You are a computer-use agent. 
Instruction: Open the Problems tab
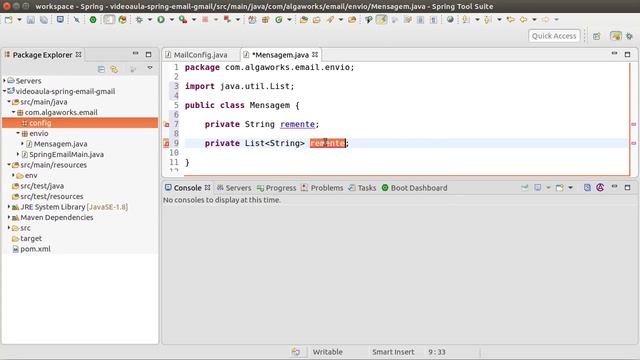tap(322, 188)
